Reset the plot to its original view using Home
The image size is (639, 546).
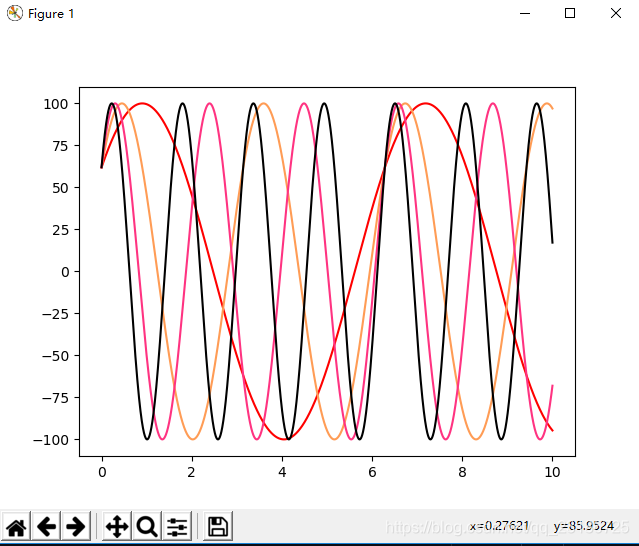tap(16, 526)
